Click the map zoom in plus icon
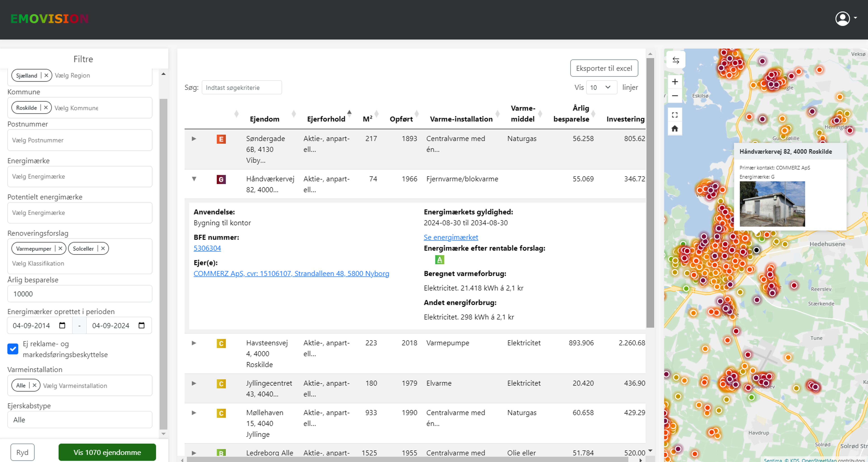 pos(675,82)
